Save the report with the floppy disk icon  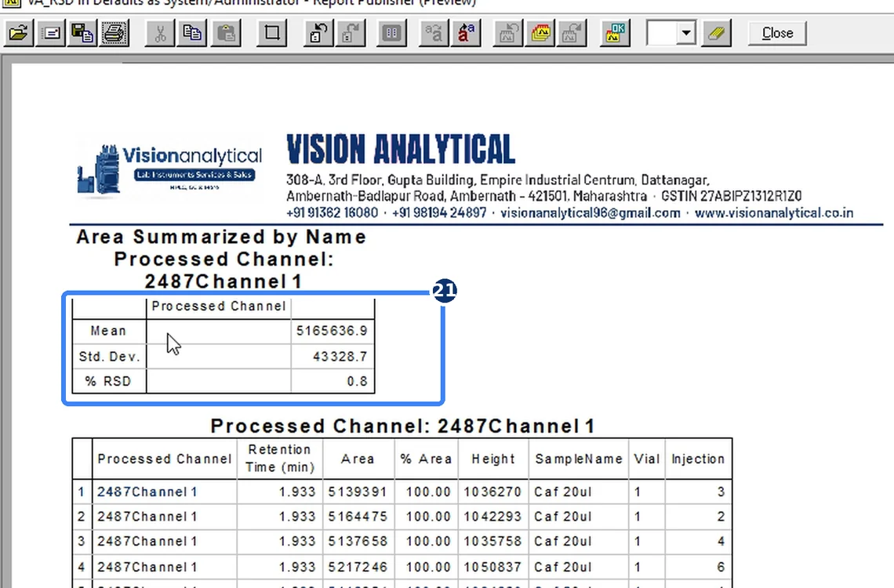click(82, 33)
